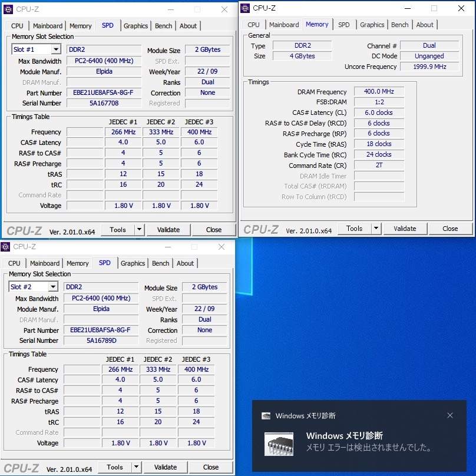Minimize the Memory CPU-Z window
The image size is (476, 476).
pos(408,8)
